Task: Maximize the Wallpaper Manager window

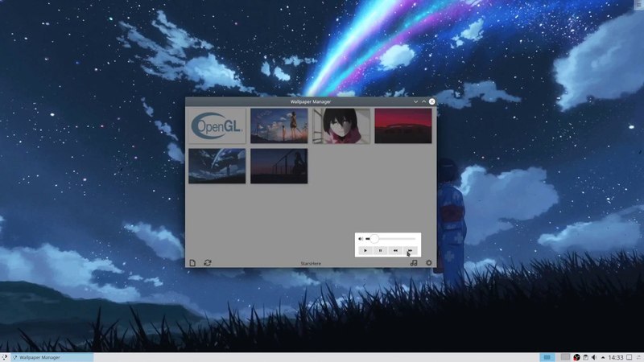Action: (424, 101)
